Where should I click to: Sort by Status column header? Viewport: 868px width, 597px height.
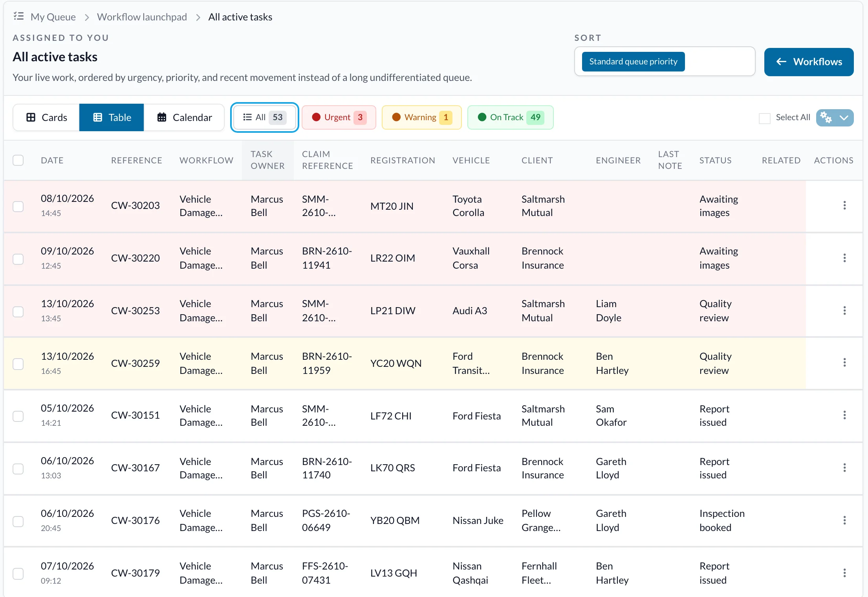click(715, 160)
